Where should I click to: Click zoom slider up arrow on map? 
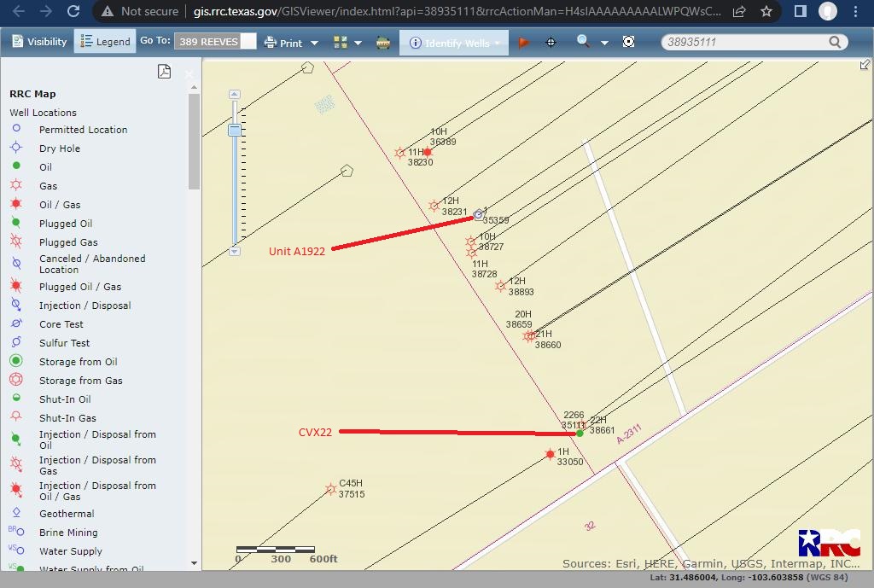235,94
